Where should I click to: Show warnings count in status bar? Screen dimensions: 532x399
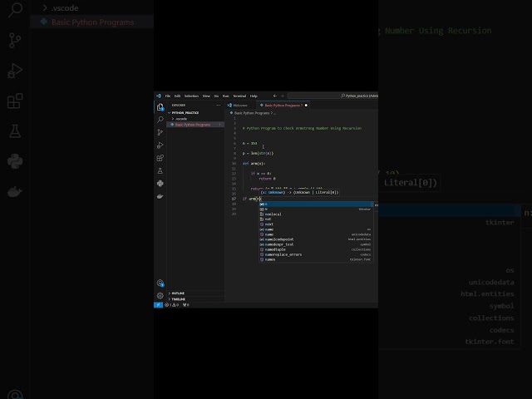(175, 305)
